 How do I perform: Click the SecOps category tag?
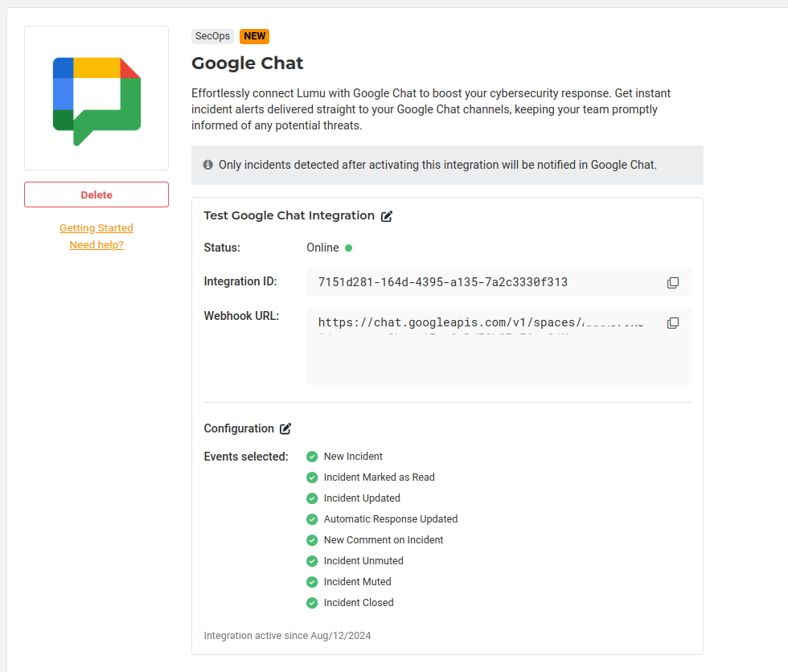[x=212, y=36]
